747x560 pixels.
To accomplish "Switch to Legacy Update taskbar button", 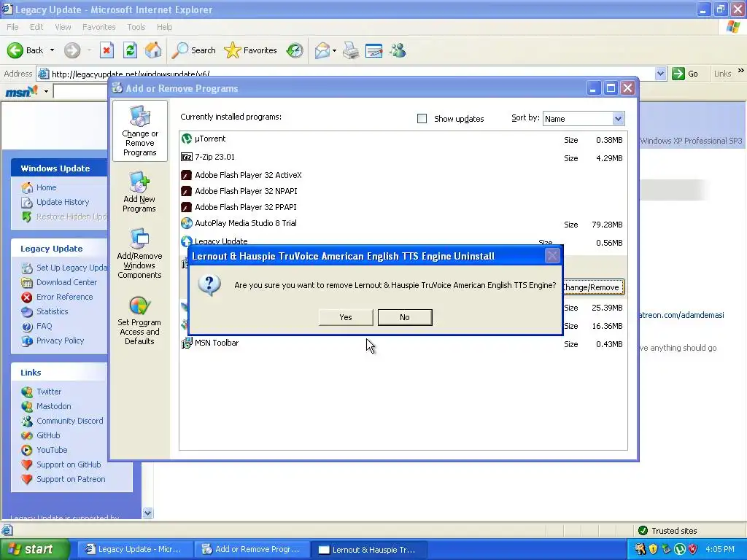I will point(135,550).
